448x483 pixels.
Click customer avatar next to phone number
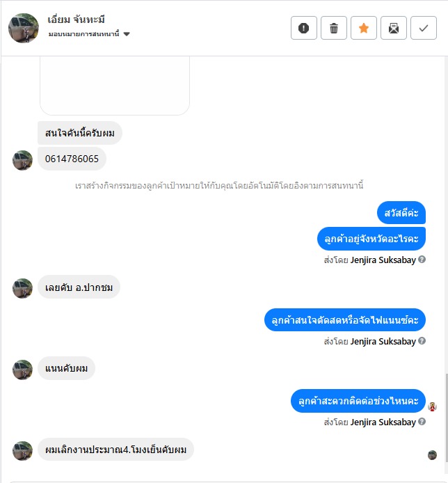click(22, 160)
